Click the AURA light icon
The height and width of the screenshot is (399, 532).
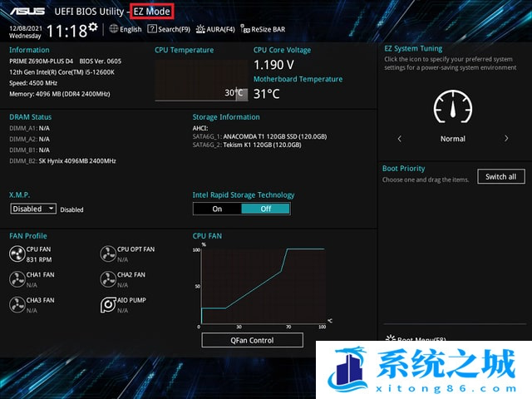(200, 29)
